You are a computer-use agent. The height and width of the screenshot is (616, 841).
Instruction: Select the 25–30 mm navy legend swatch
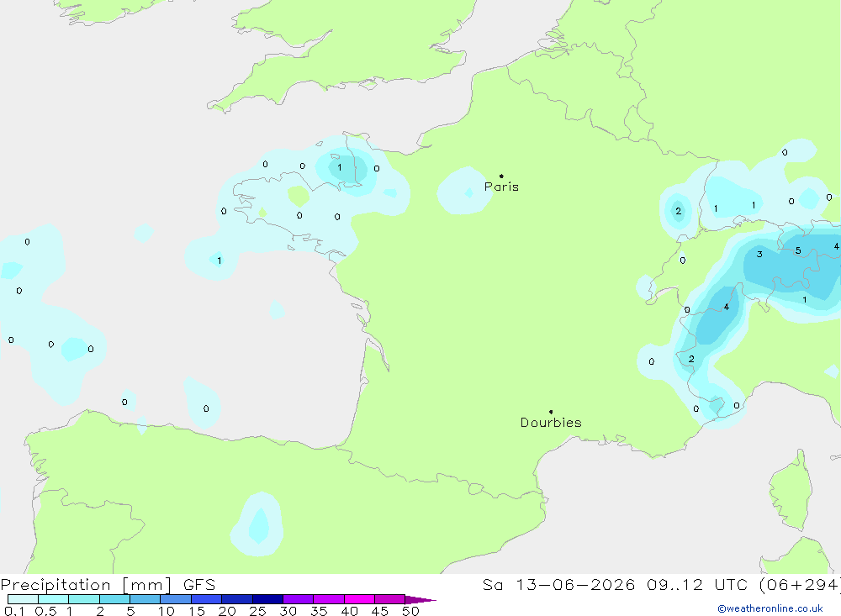pyautogui.click(x=267, y=599)
